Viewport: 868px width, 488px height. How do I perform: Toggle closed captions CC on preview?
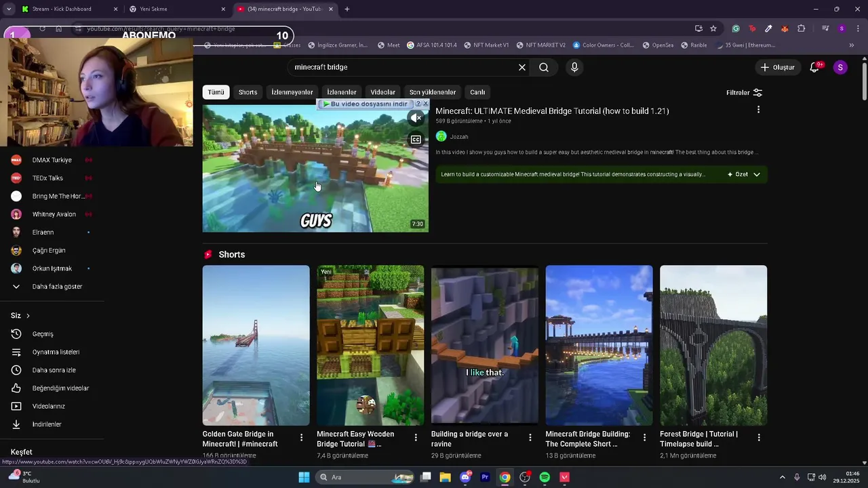(x=416, y=140)
